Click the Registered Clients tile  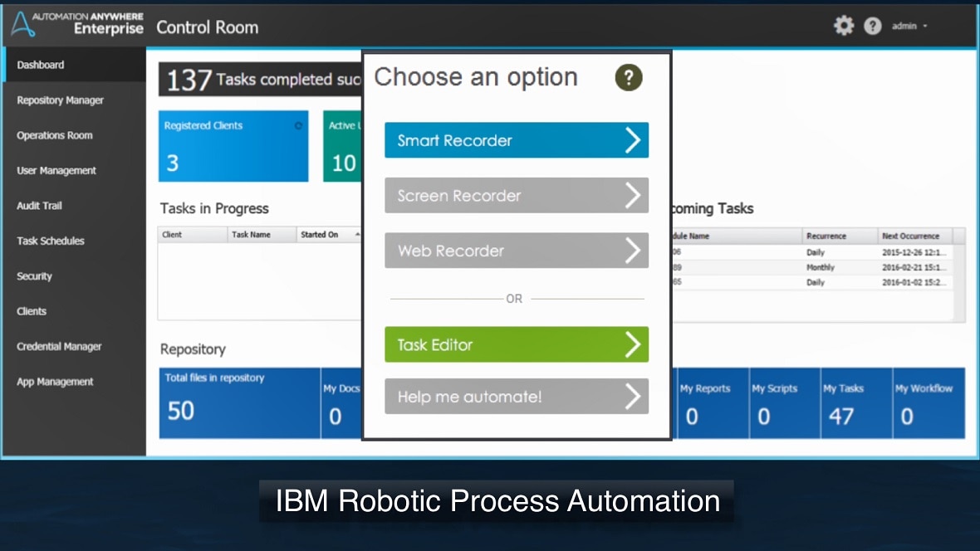click(x=233, y=146)
